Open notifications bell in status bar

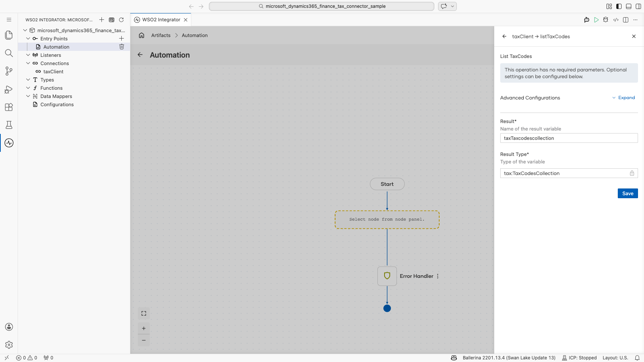tap(637, 358)
